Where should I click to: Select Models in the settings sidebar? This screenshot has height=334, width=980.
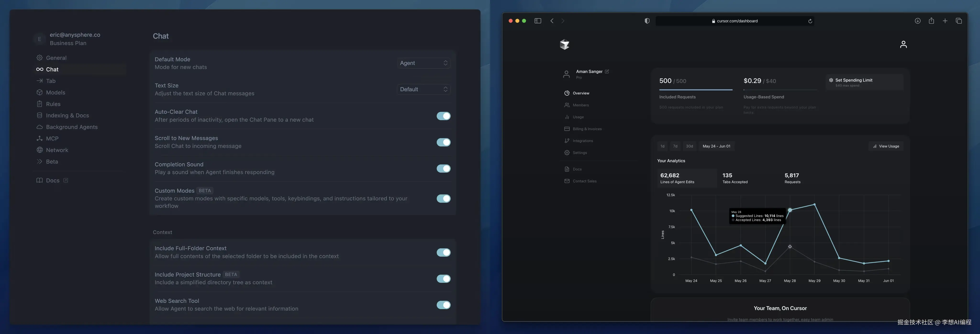[56, 92]
